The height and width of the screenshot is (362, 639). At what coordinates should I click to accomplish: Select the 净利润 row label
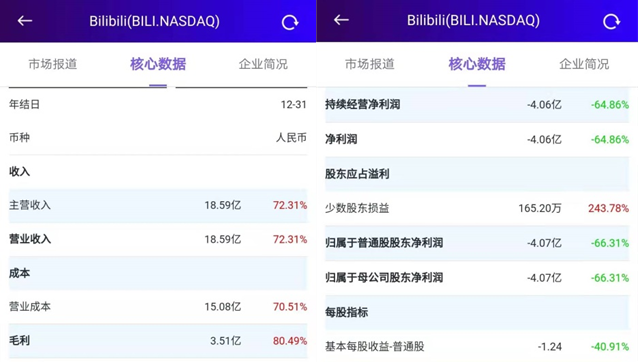click(x=341, y=139)
